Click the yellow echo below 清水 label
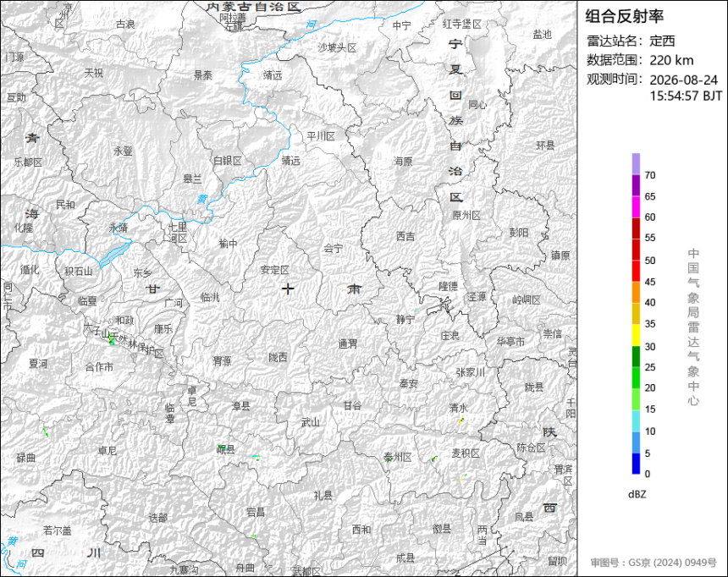 (461, 420)
